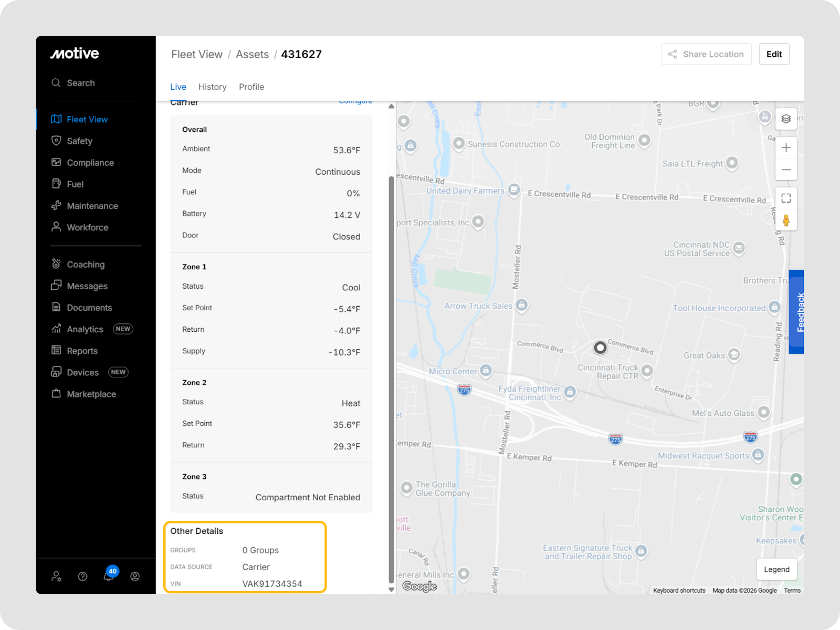
Task: Click scrollbar down arrow in details panel
Action: (x=391, y=590)
